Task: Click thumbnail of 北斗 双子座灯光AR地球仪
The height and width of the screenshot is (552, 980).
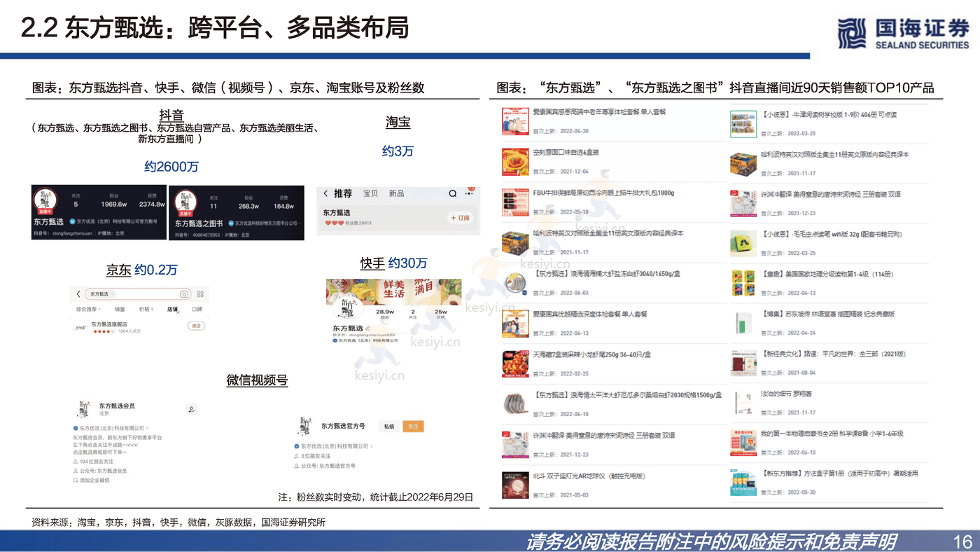Action: (x=515, y=485)
